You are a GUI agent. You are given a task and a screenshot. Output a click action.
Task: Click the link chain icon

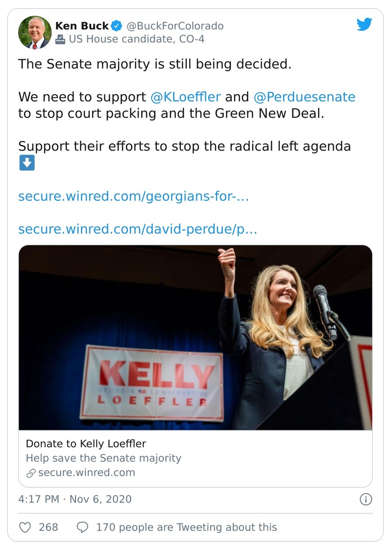pos(31,473)
